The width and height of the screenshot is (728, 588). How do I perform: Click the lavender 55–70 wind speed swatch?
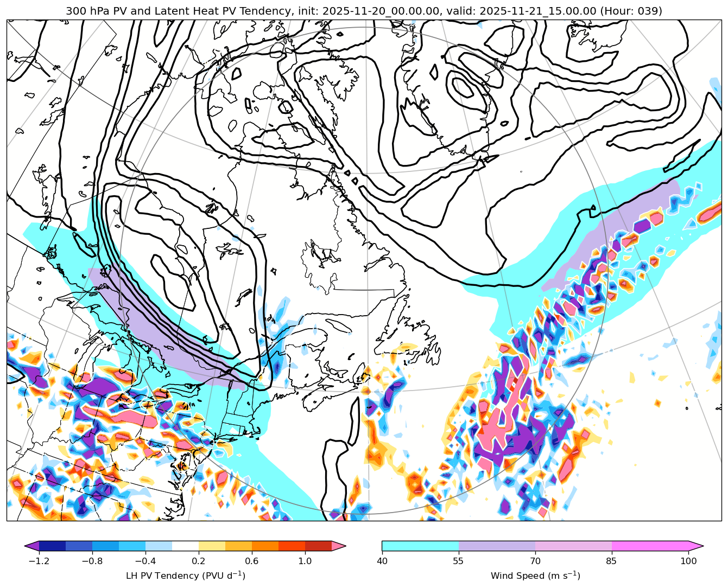(x=497, y=546)
